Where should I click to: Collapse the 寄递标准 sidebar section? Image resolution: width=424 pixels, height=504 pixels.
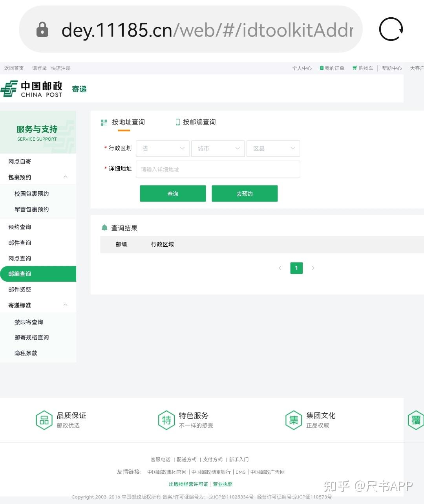click(65, 305)
